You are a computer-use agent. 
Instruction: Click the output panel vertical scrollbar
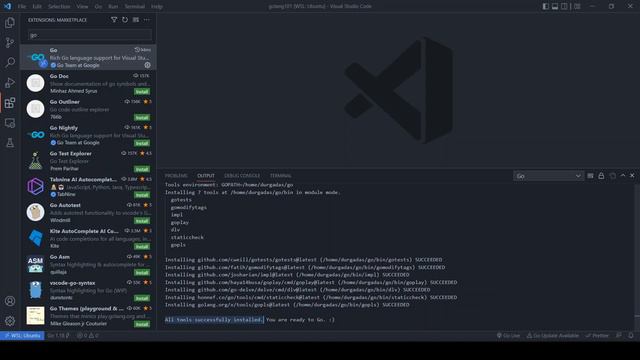[x=637, y=256]
